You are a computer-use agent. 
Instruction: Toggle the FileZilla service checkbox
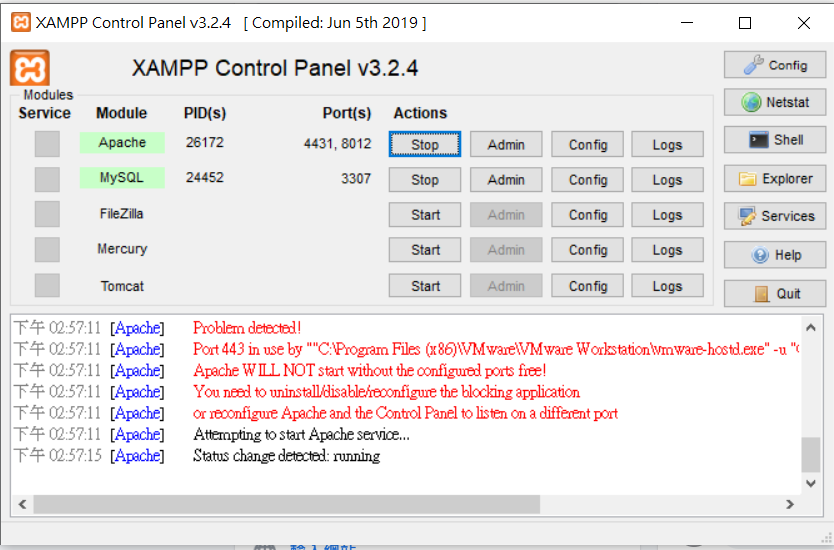47,214
